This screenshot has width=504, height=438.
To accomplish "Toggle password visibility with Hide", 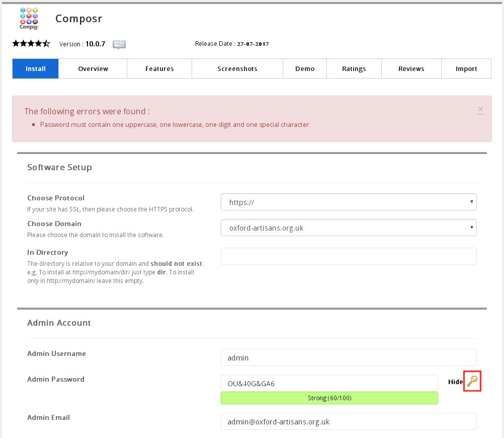I will click(x=455, y=382).
